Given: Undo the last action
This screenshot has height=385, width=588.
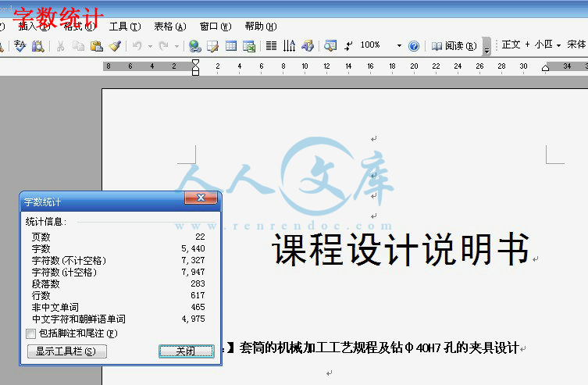Looking at the screenshot, I should (x=137, y=46).
